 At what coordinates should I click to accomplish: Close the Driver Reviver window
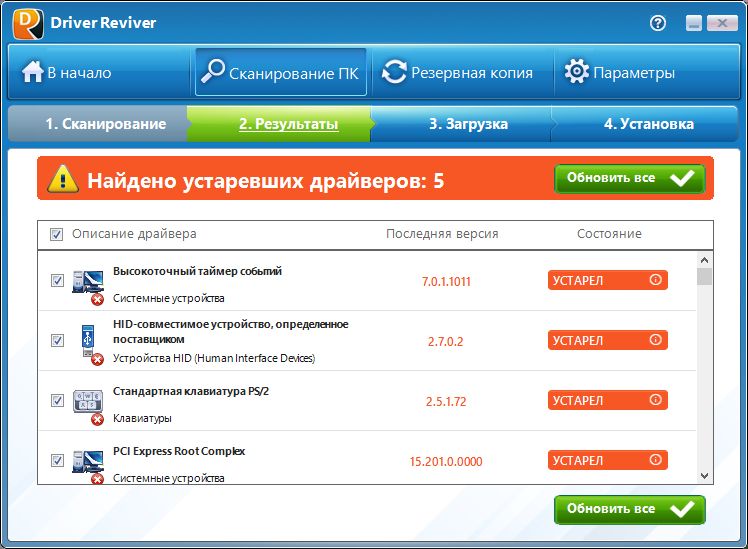tap(722, 23)
